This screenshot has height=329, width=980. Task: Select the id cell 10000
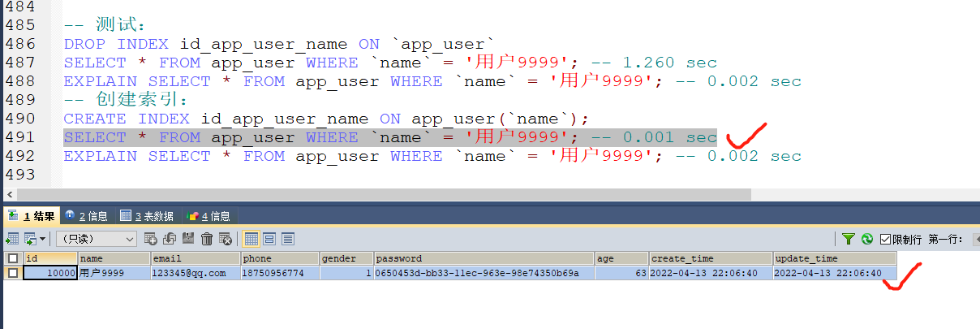click(x=50, y=273)
